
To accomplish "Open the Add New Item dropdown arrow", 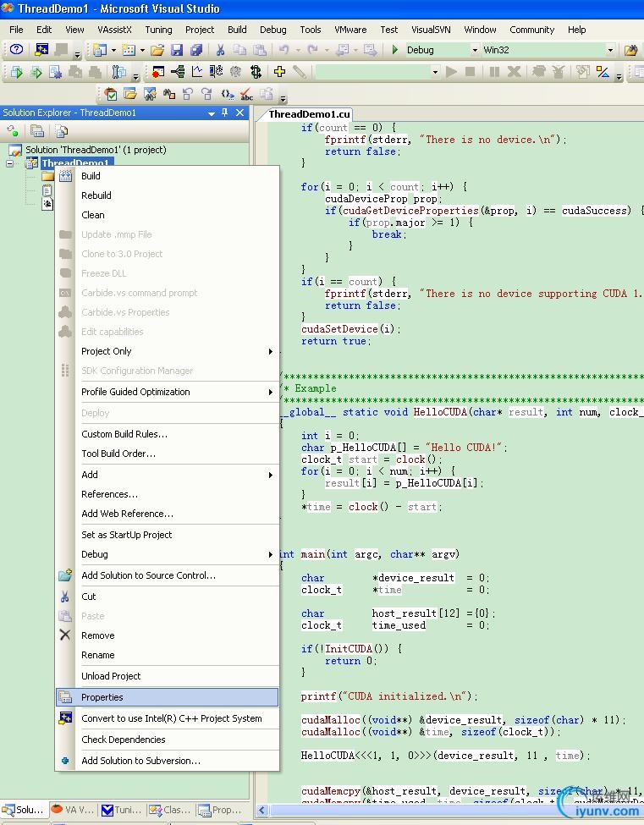I will 142,51.
